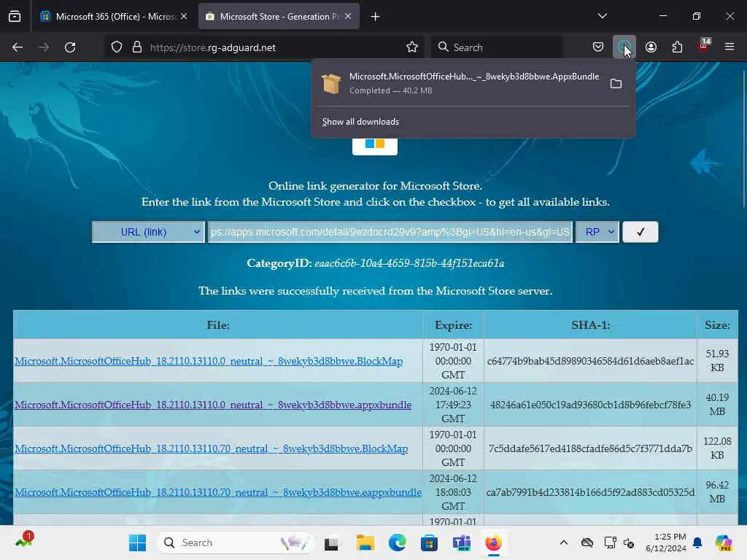Click SHA-1 hash c64774b9bab45d89890346584d61d6aeb8aef1ac
This screenshot has width=747, height=560.
point(590,362)
